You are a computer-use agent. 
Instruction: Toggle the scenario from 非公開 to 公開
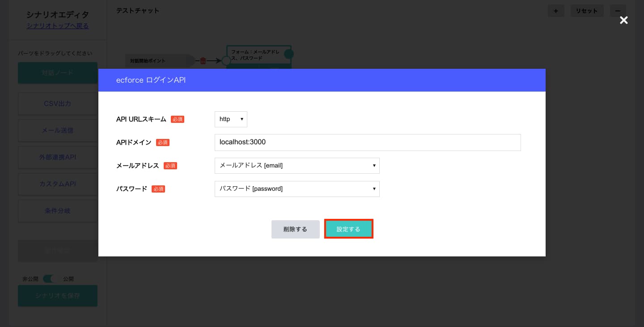pos(49,279)
